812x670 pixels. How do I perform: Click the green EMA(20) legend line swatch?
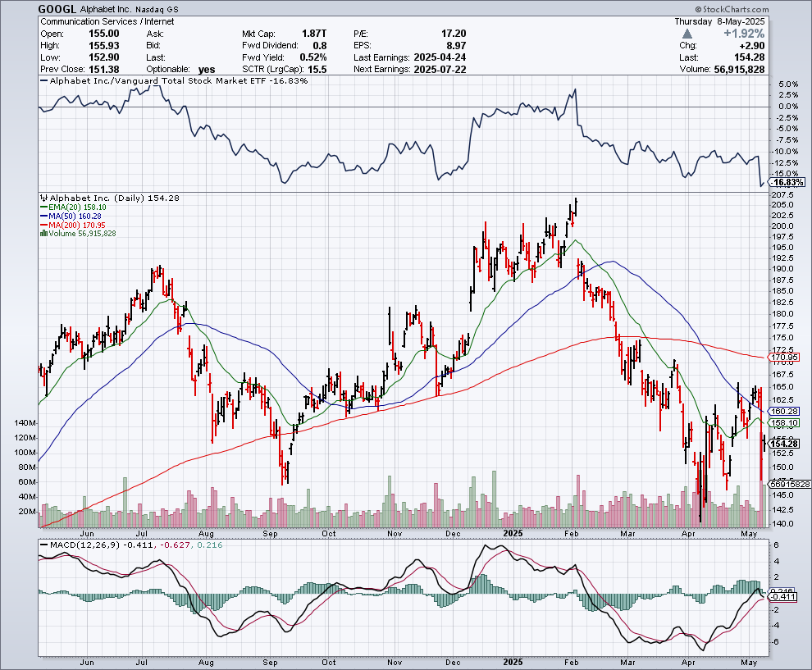(44, 207)
